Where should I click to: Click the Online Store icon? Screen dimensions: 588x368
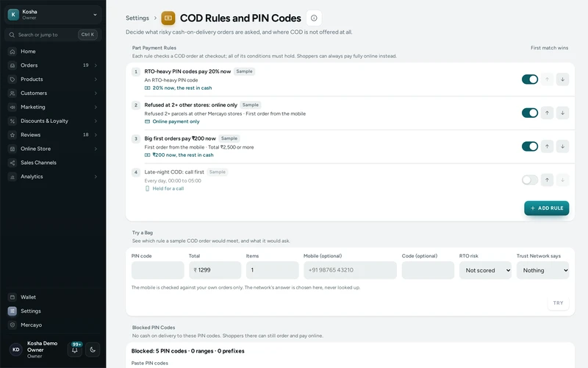tap(12, 149)
